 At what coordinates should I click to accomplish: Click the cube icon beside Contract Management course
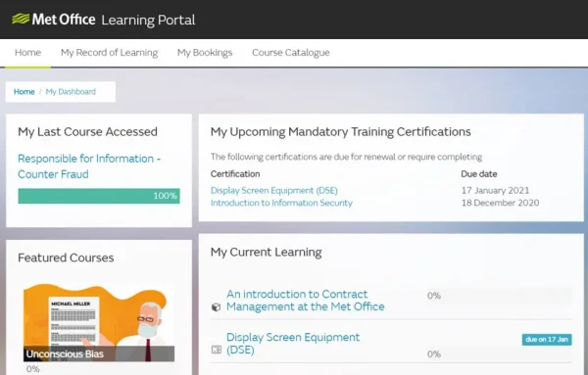tap(216, 307)
